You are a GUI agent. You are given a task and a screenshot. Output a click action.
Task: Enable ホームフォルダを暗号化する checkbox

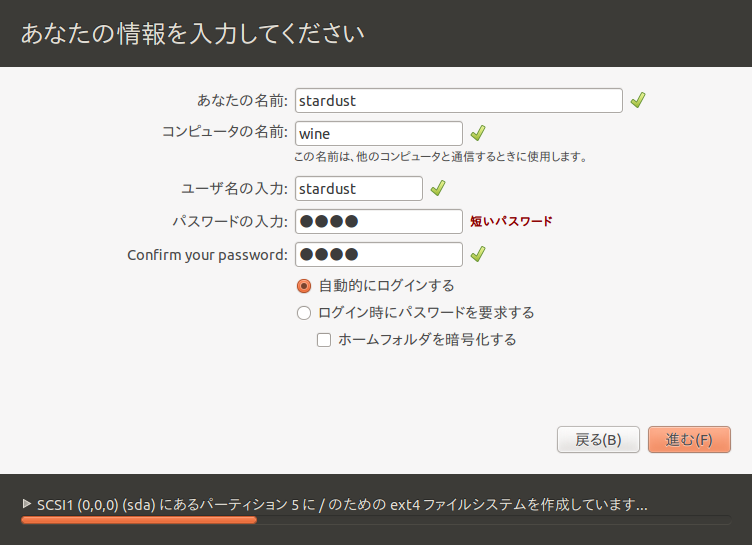pyautogui.click(x=324, y=340)
